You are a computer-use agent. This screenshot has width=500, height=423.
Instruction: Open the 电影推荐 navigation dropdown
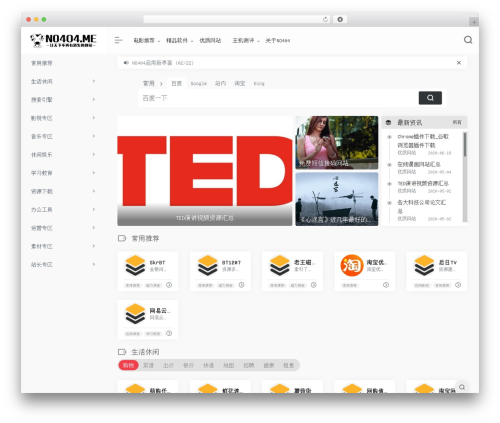pos(147,40)
